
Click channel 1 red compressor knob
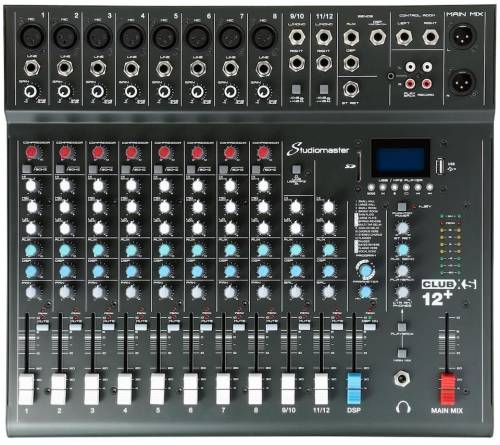tap(31, 153)
